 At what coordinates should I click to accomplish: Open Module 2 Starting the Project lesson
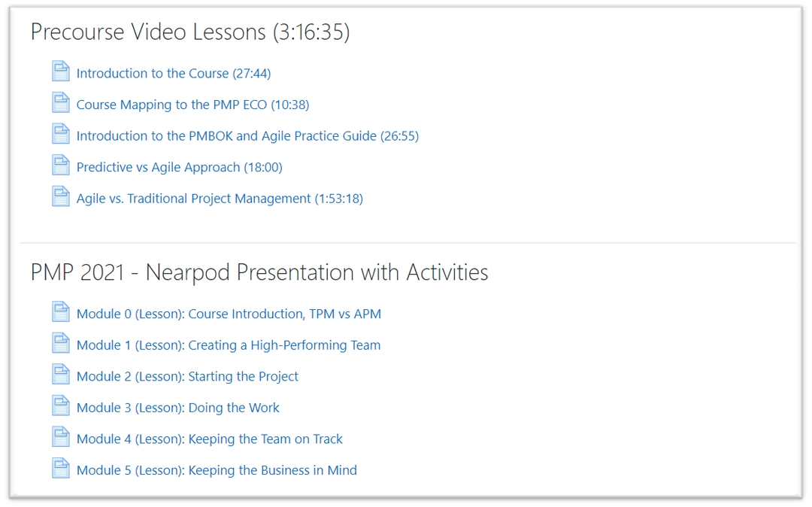[187, 377]
